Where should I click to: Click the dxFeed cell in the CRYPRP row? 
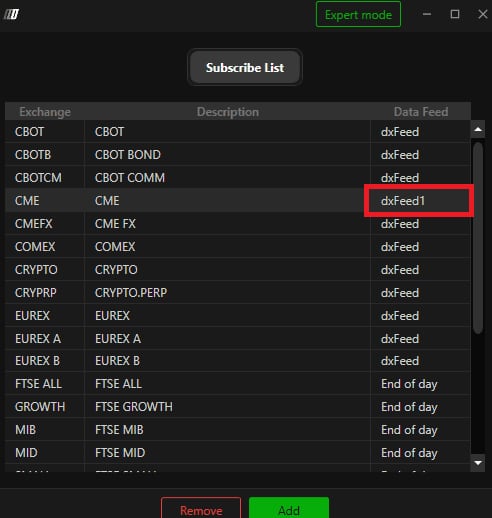421,293
